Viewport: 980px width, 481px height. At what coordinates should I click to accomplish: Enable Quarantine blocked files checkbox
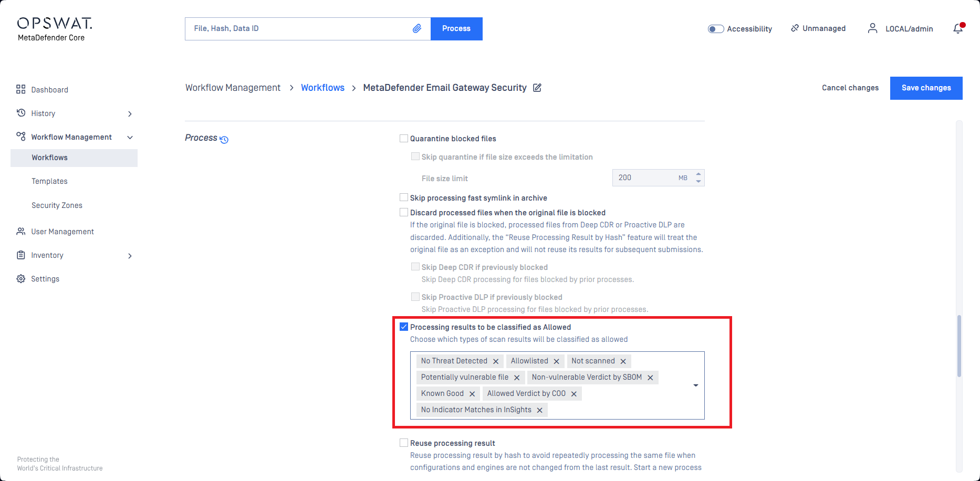404,139
